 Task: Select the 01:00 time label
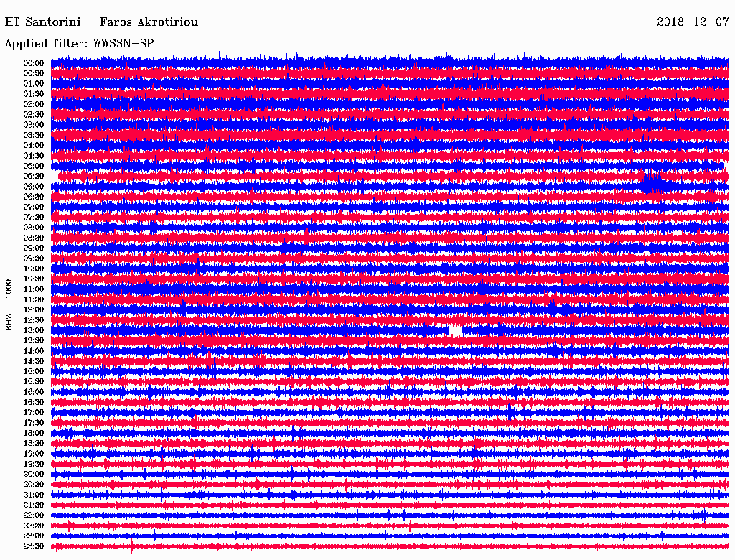pyautogui.click(x=34, y=84)
